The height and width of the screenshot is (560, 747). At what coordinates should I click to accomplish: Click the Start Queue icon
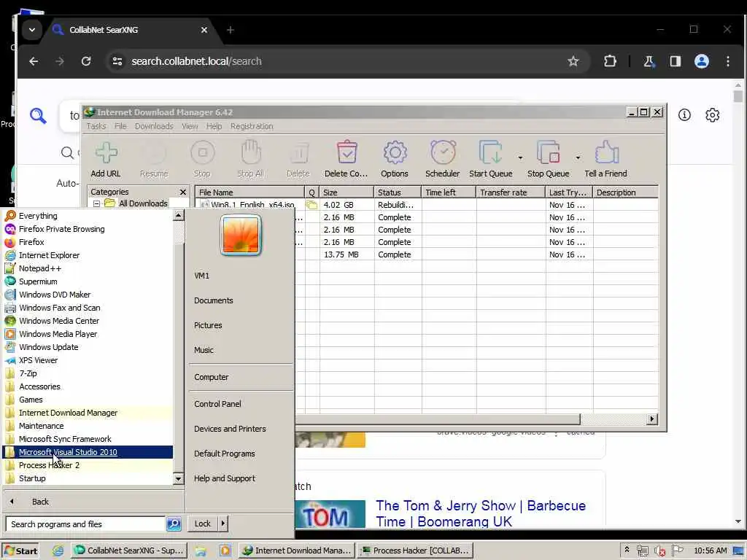(491, 159)
